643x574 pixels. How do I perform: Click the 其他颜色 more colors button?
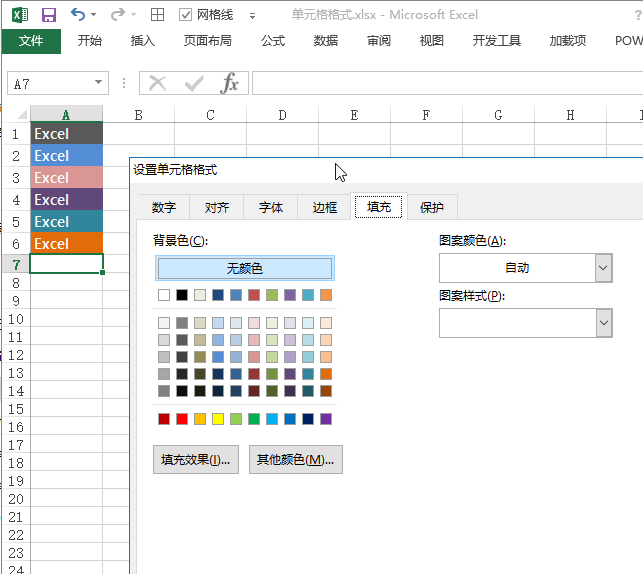click(x=295, y=460)
